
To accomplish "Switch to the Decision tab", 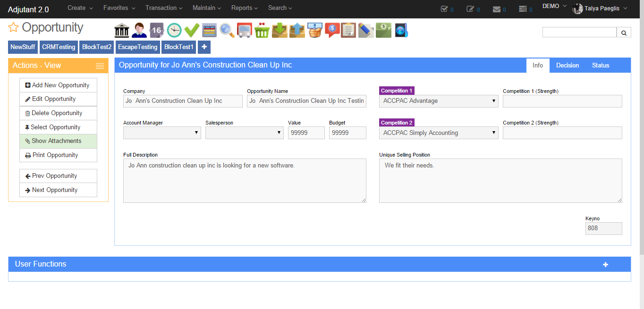I will tap(567, 66).
